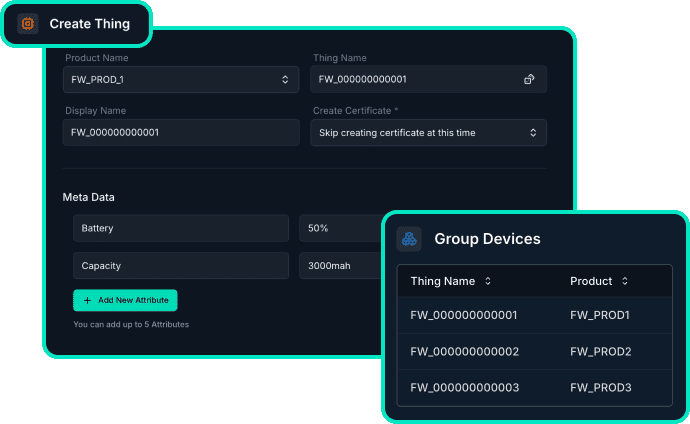The height and width of the screenshot is (424, 690).
Task: Open the Create Certificate dropdown
Action: coord(429,132)
